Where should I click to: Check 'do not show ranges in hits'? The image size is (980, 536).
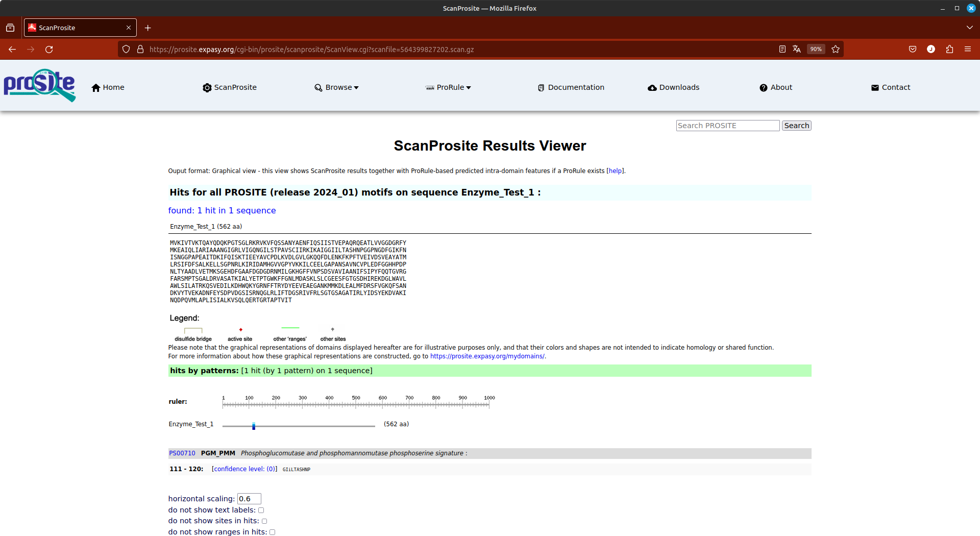273,532
